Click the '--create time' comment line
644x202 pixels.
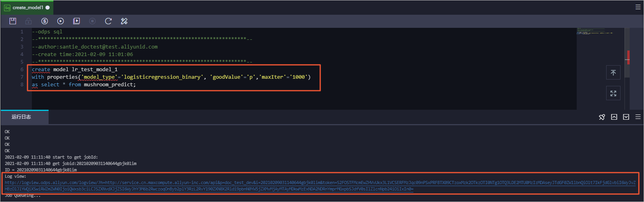point(82,54)
